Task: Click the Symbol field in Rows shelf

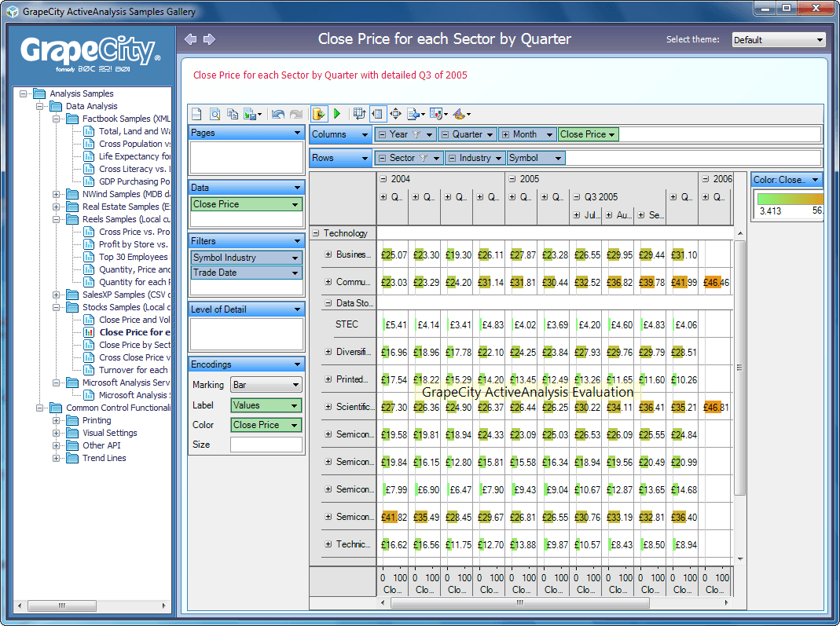Action: click(535, 158)
